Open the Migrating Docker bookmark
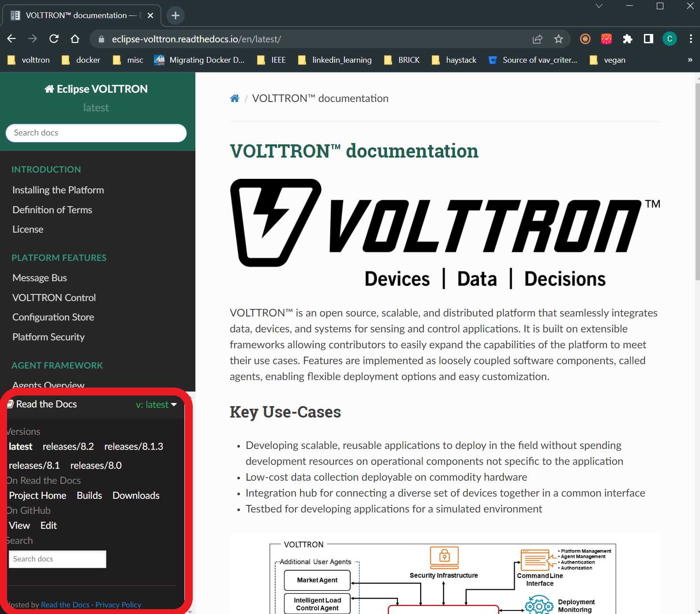Viewport: 700px width, 614px height. (199, 60)
